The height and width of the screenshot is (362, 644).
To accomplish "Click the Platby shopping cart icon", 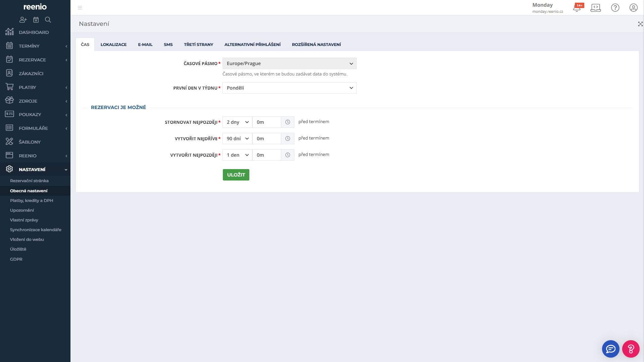I will coord(9,87).
